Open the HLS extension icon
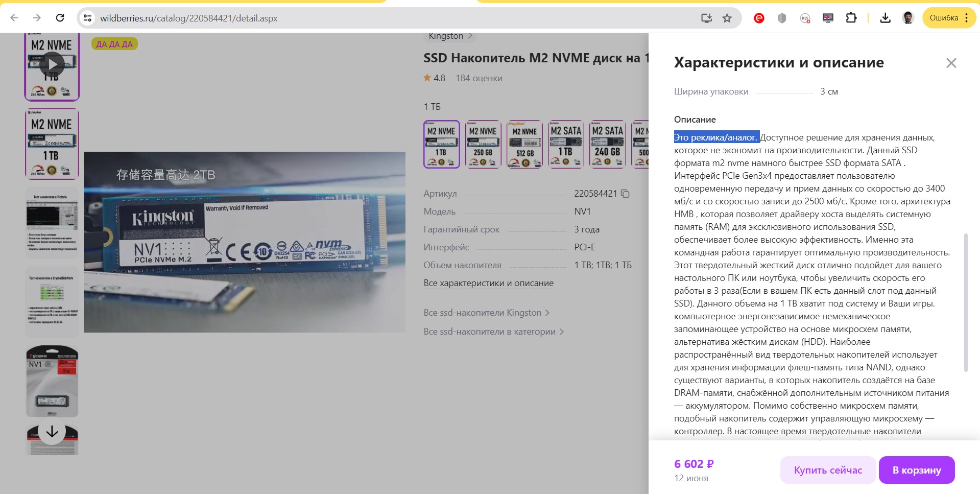 (x=805, y=18)
